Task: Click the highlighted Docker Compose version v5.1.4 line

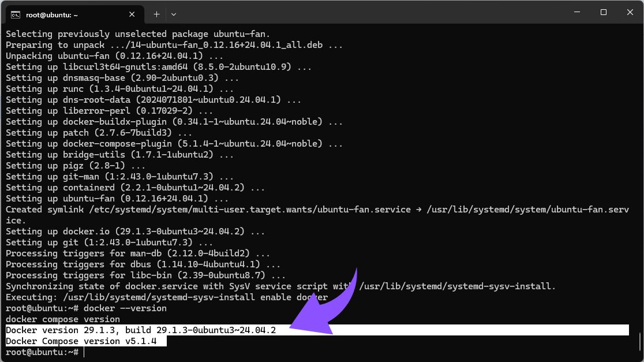Action: pyautogui.click(x=86, y=341)
